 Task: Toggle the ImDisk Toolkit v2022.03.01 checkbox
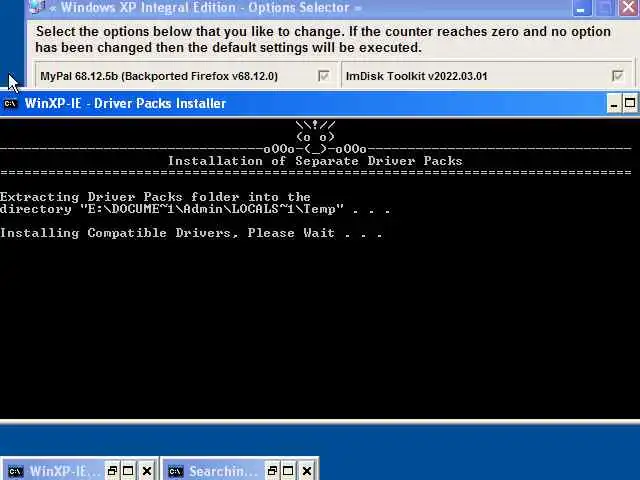click(618, 76)
